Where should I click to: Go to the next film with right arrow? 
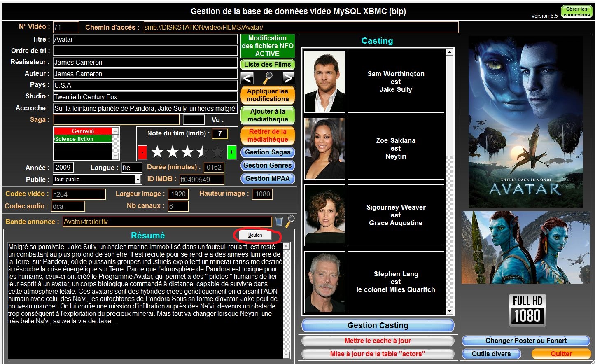288,78
